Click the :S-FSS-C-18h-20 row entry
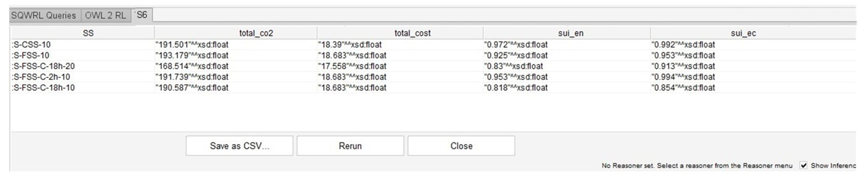868x178 pixels. point(43,66)
